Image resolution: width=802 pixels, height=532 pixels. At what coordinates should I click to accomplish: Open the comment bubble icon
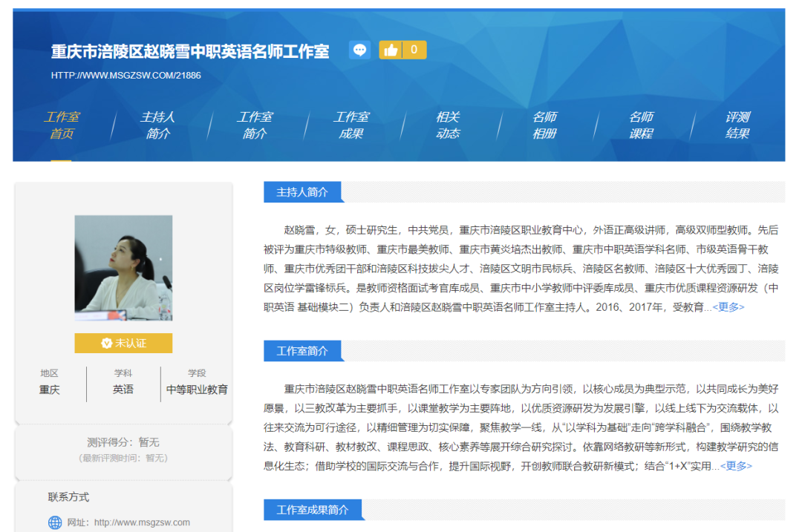(x=359, y=49)
